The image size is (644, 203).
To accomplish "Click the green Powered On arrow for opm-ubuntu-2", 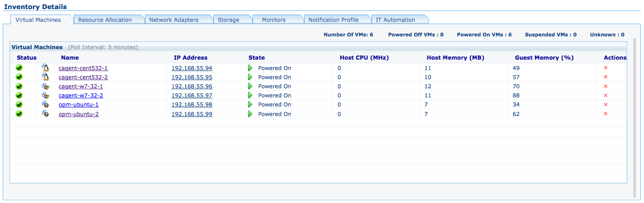I will [x=250, y=114].
